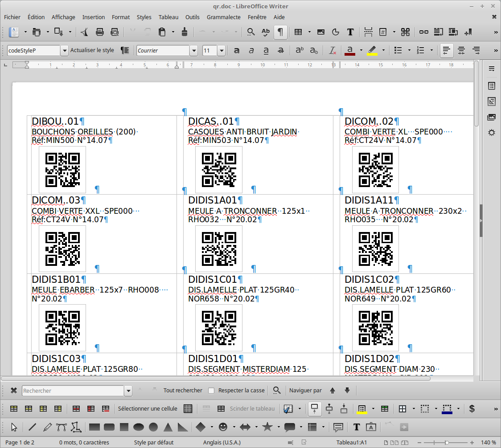501x448 pixels.
Task: Select the Line drawing tool
Action: (x=32, y=427)
